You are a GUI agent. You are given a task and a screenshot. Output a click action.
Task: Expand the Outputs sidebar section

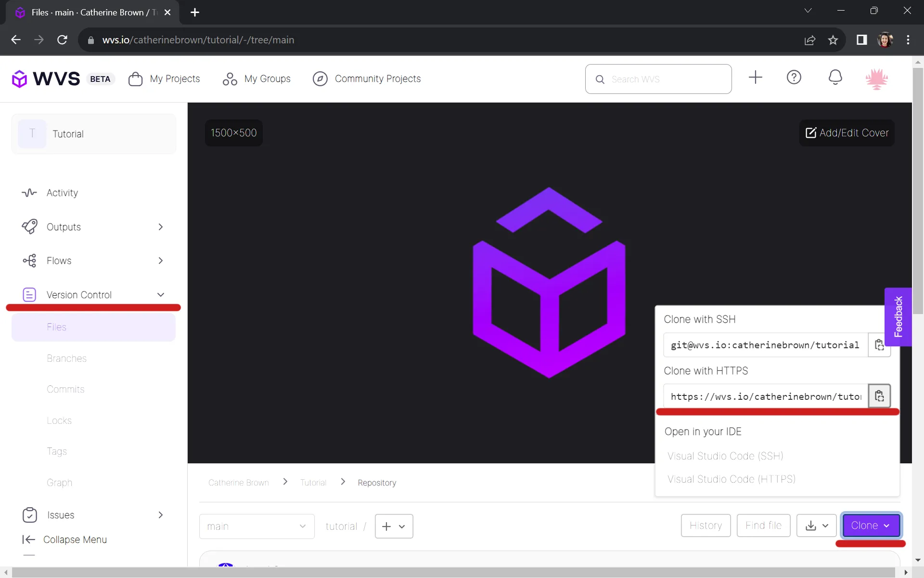[x=161, y=227]
